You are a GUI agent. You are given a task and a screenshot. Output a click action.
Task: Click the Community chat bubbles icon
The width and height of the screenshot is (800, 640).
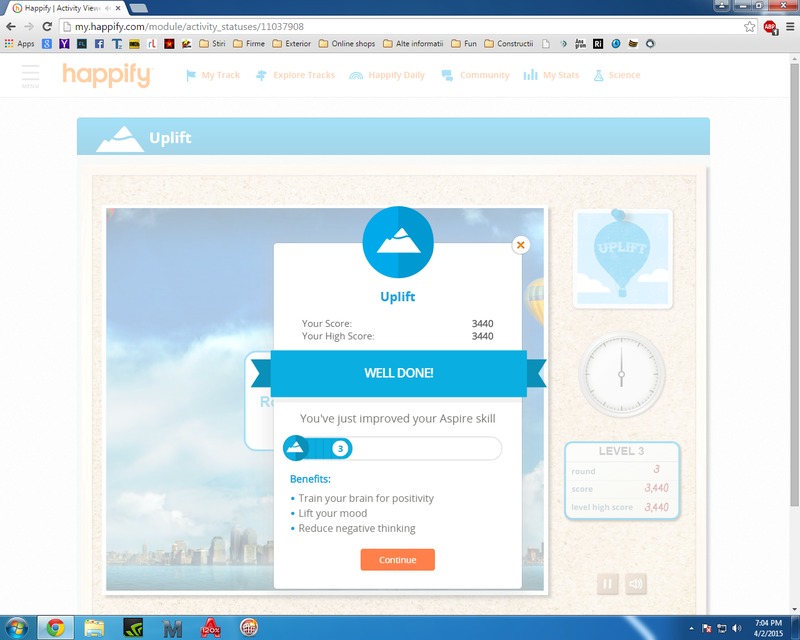point(447,76)
